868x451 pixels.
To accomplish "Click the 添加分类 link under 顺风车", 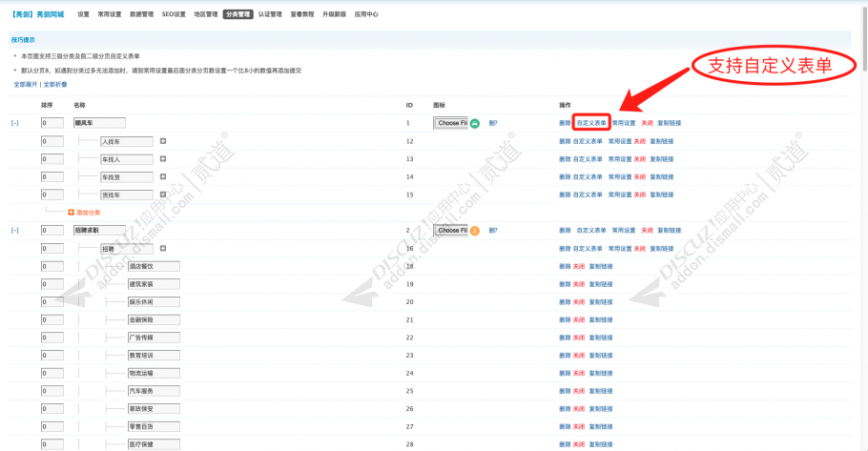I will tap(88, 213).
